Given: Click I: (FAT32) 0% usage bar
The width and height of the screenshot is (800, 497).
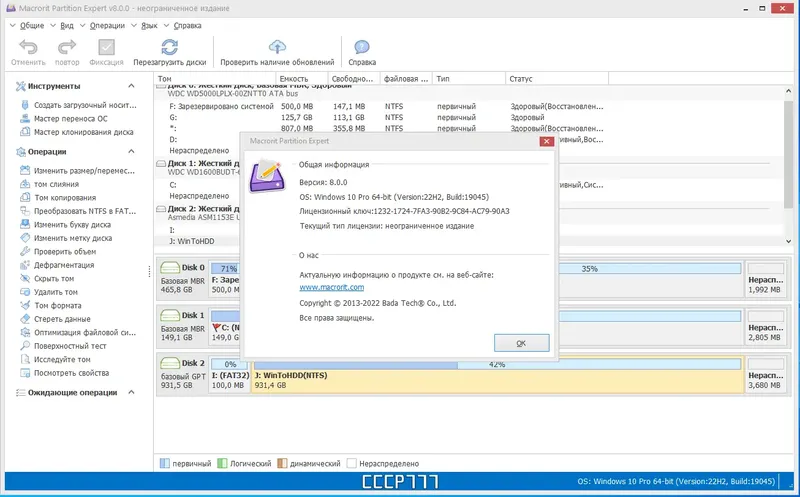Looking at the screenshot, I should 230,364.
